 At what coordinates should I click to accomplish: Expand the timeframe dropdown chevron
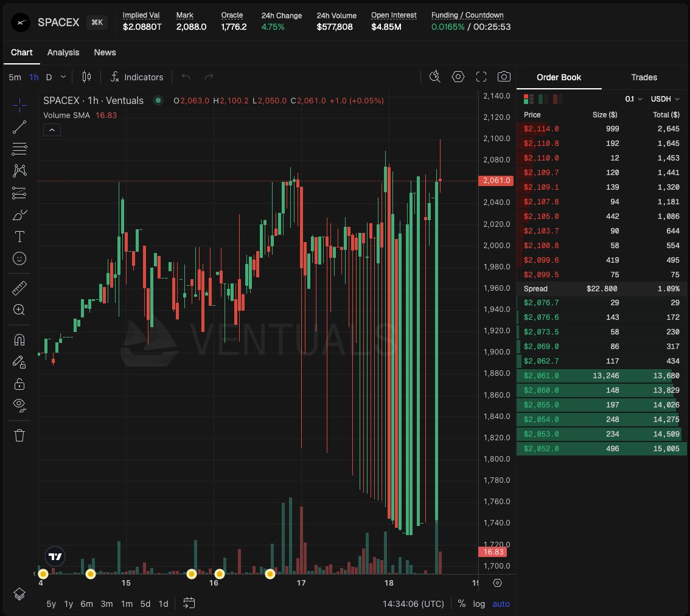coord(63,77)
